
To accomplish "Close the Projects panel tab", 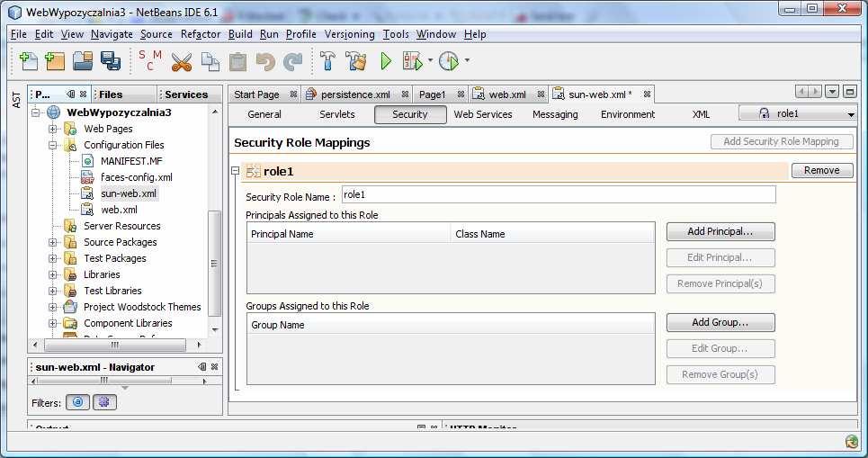I will tap(83, 94).
